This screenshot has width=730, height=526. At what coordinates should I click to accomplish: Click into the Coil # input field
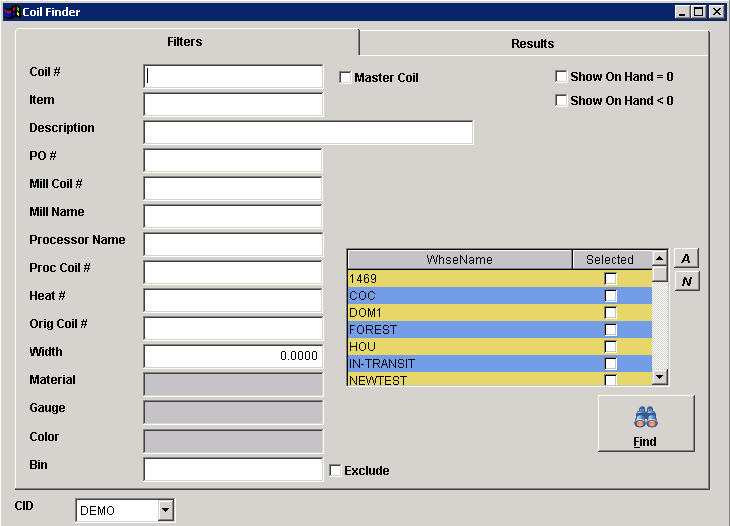[233, 76]
